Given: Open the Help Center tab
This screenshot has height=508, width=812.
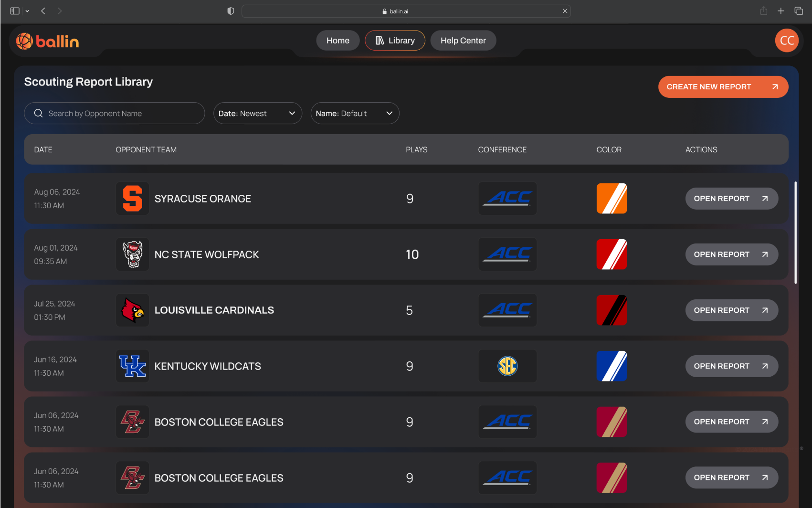Looking at the screenshot, I should pyautogui.click(x=463, y=41).
